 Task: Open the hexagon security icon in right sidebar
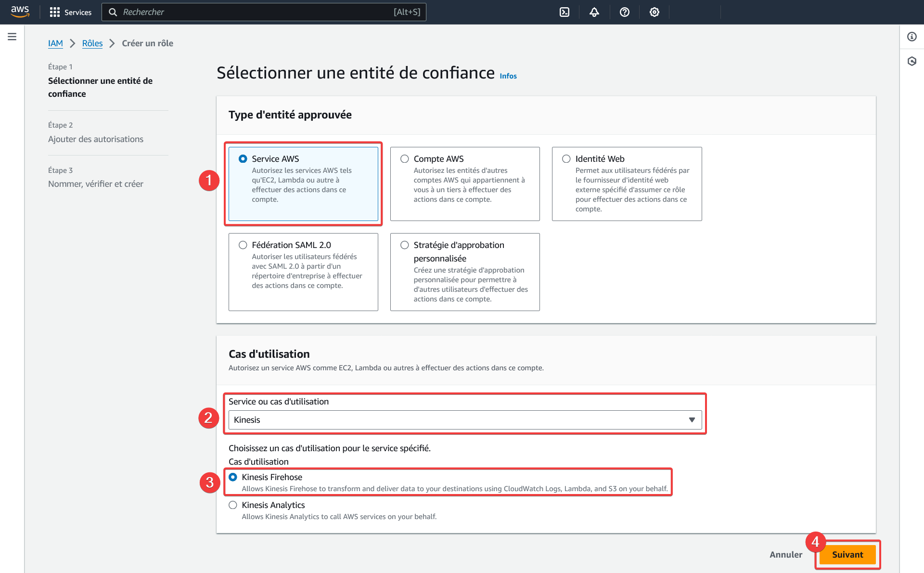912,61
